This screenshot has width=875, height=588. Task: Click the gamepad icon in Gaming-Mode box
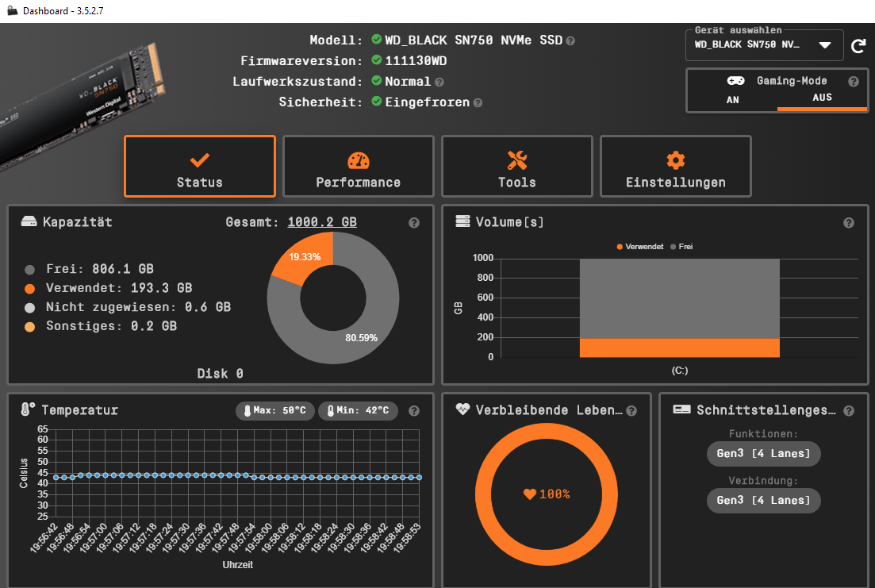(x=735, y=81)
